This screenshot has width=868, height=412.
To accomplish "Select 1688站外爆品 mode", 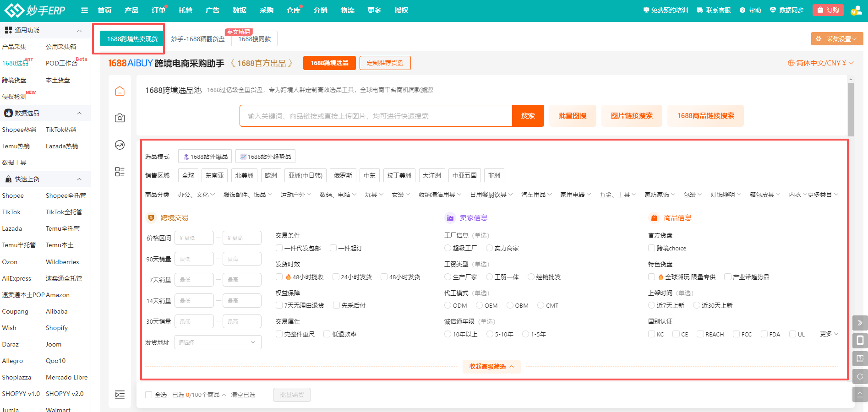I will point(205,157).
